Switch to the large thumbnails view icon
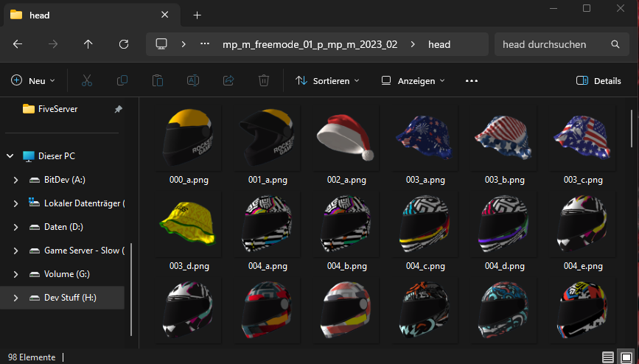639x364 pixels. [x=626, y=357]
